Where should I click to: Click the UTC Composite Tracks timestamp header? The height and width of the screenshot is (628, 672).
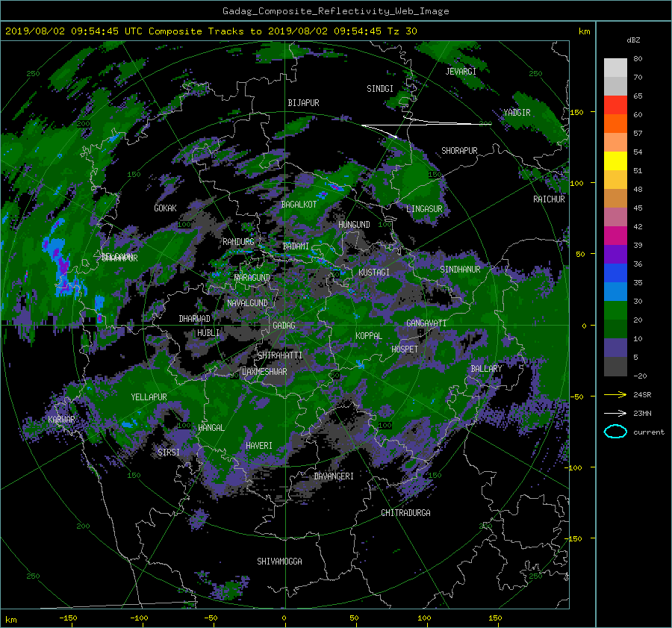(211, 31)
